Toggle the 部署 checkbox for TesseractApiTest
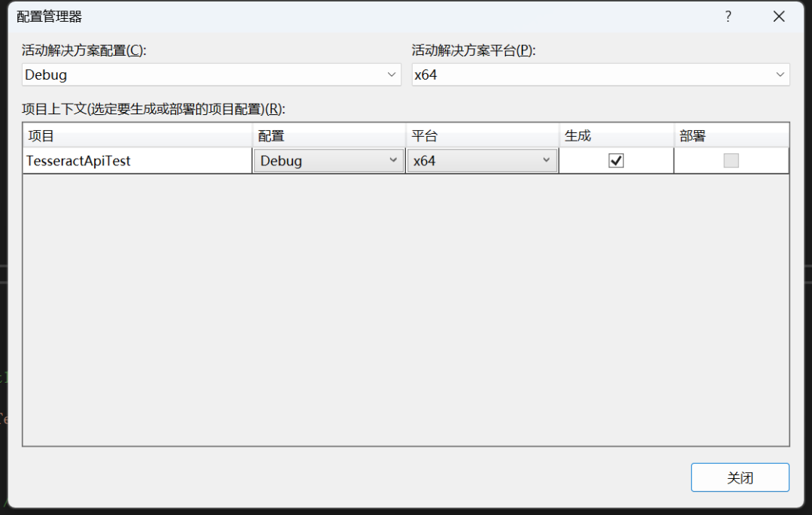The image size is (812, 515). (x=732, y=161)
